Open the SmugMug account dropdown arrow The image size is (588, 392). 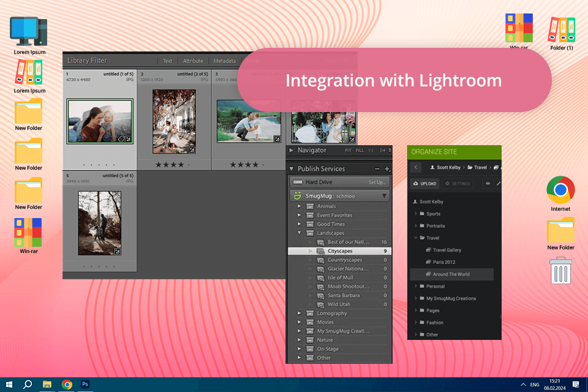click(x=384, y=196)
